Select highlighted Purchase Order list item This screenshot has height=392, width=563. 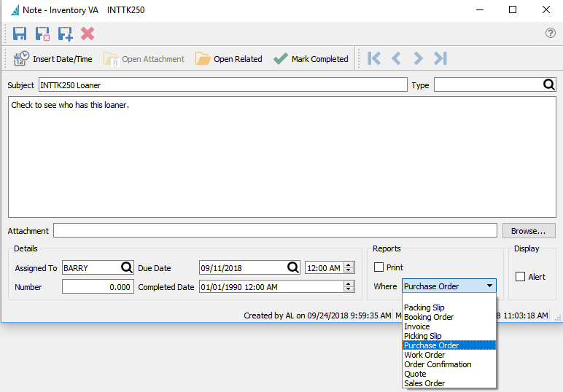click(449, 345)
